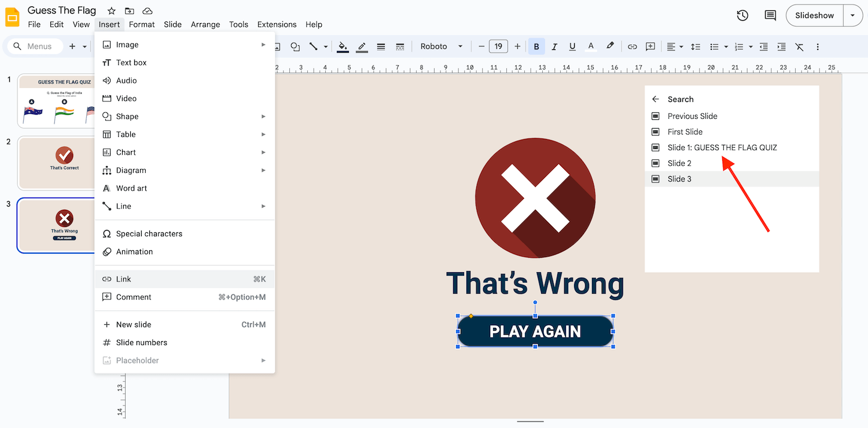Click the insert link toolbar icon

[x=632, y=46]
